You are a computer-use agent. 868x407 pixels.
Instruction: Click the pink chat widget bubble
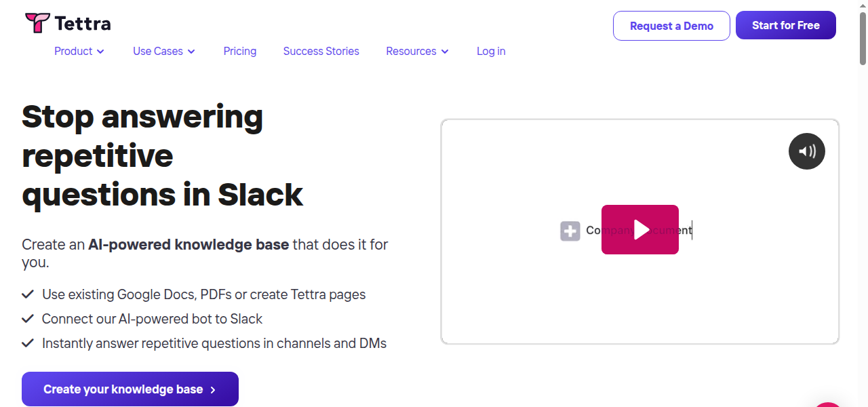coord(828,404)
